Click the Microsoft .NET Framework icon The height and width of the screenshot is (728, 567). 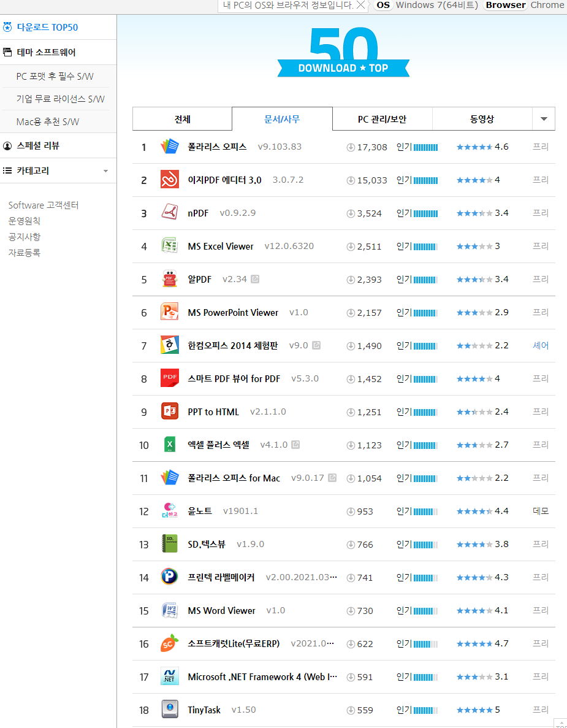coord(169,676)
